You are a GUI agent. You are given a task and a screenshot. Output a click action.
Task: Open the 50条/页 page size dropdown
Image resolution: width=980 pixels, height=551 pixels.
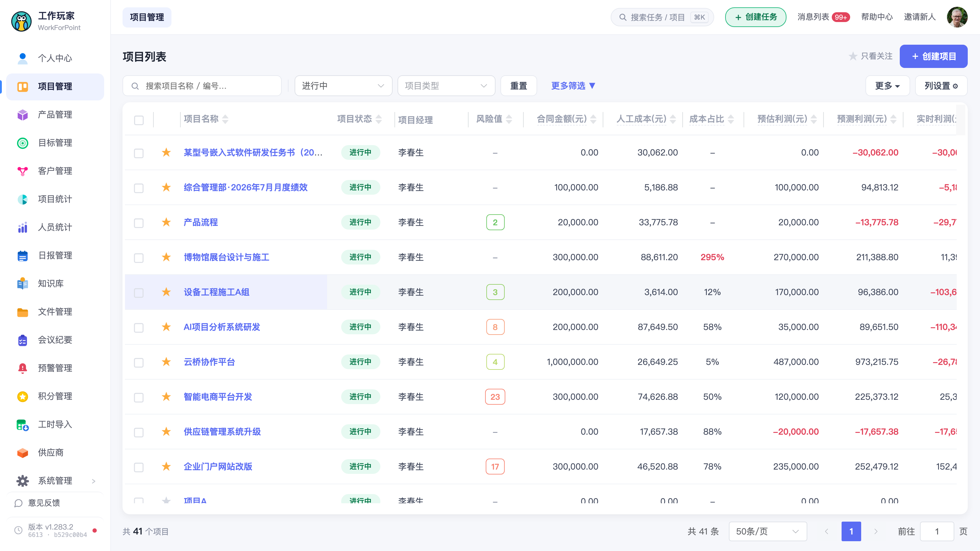click(x=767, y=531)
